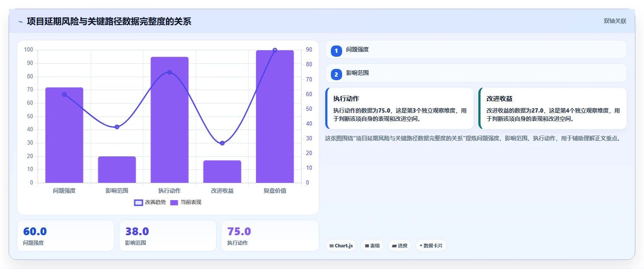Select the 38.0 影响范围 stat card
Viewport: 644px width, 269px height.
[x=168, y=236]
